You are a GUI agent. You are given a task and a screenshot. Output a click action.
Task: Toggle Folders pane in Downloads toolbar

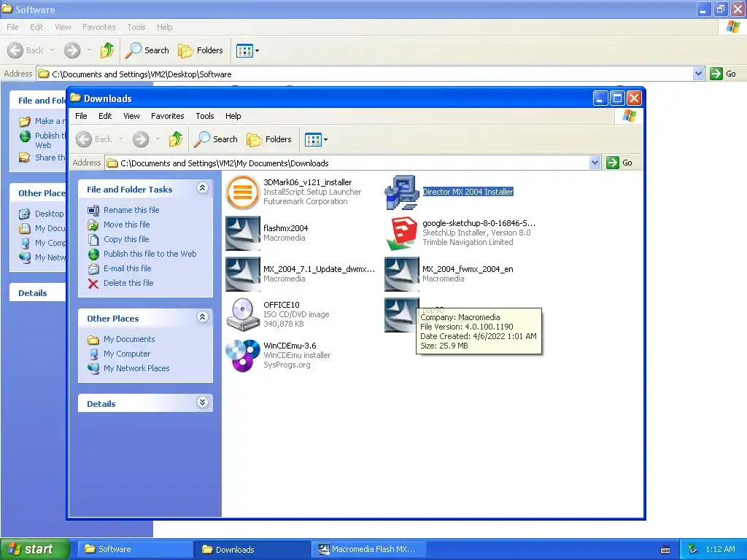268,139
